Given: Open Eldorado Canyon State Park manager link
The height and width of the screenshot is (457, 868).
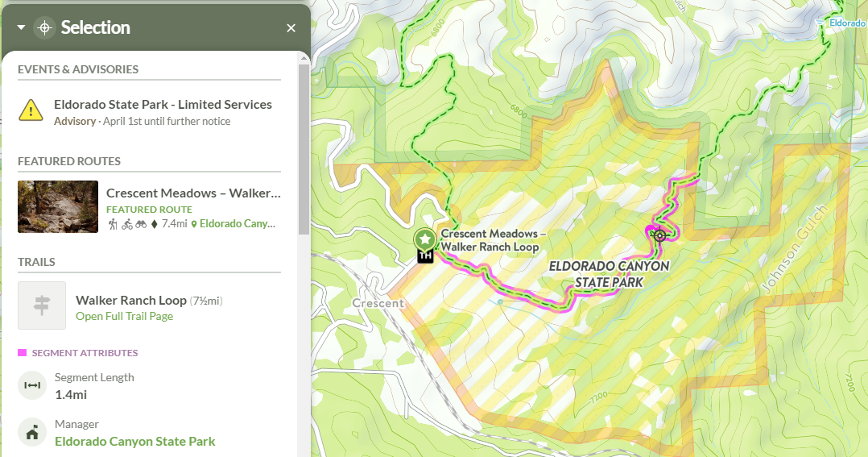Looking at the screenshot, I should click(x=134, y=441).
